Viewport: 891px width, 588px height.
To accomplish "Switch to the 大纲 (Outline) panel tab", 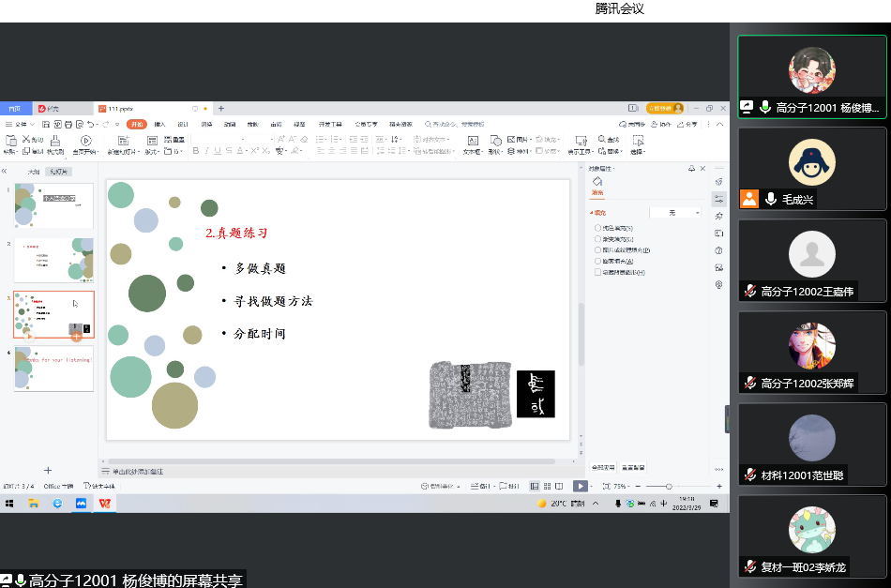I will pyautogui.click(x=33, y=172).
